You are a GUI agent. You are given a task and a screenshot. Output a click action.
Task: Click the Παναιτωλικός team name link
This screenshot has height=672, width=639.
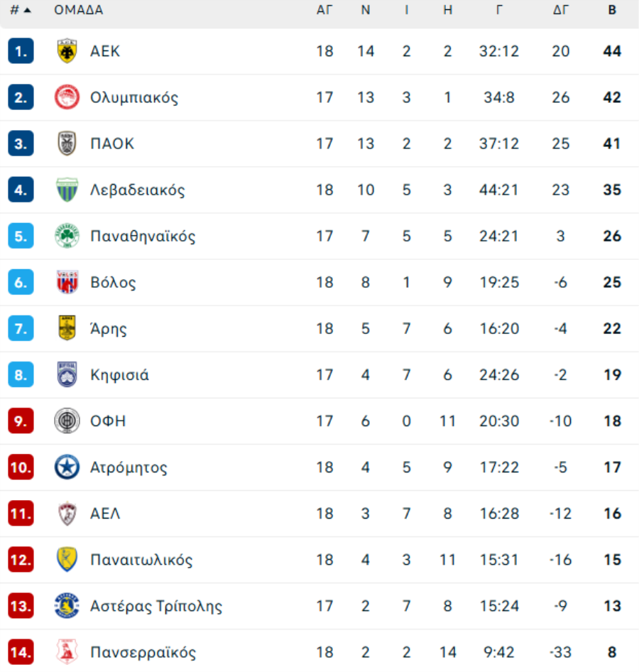point(141,560)
